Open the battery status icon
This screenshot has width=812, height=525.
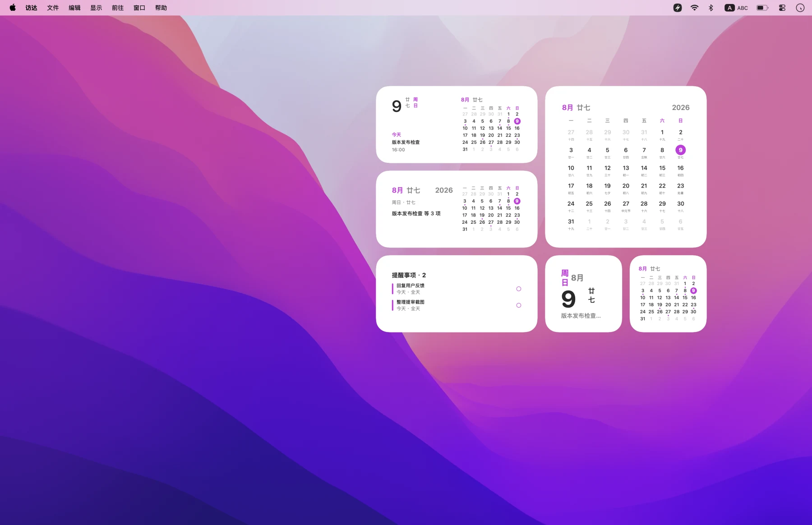762,8
